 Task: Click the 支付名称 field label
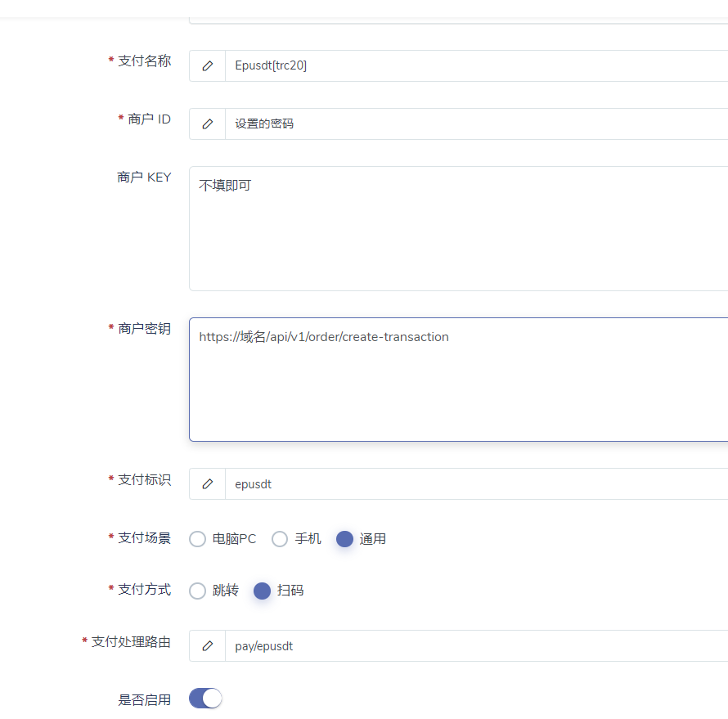(145, 61)
